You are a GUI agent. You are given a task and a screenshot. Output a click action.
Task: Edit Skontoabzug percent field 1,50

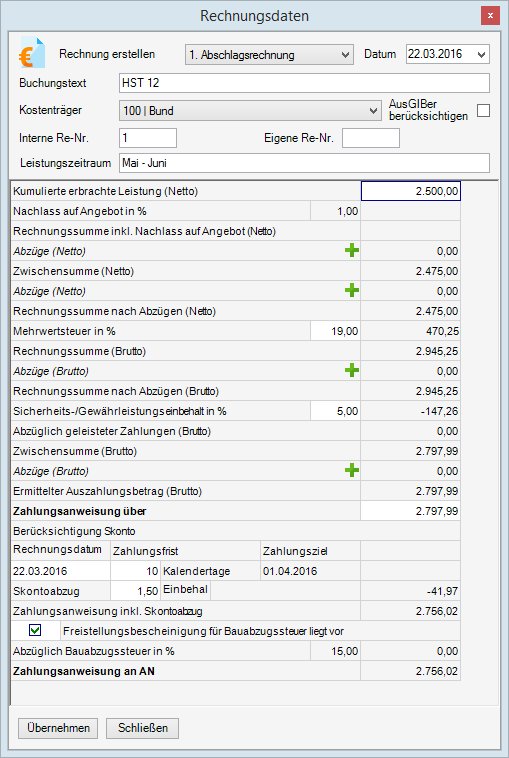point(135,591)
